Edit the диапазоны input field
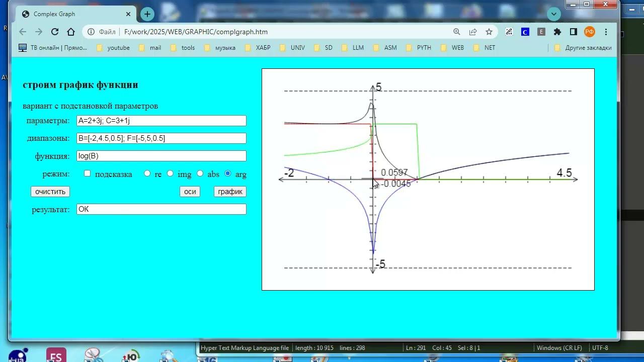The width and height of the screenshot is (644, 362). point(162,138)
